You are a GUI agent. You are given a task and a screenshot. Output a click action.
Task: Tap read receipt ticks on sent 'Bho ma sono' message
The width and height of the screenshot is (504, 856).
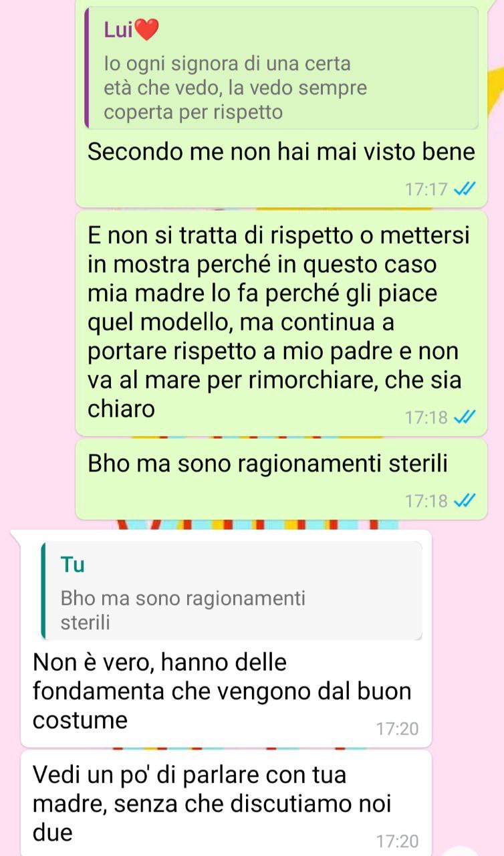point(464,501)
